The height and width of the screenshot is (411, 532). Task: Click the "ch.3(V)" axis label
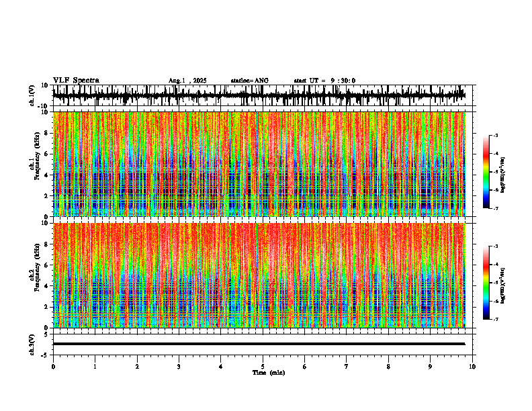pos(32,345)
